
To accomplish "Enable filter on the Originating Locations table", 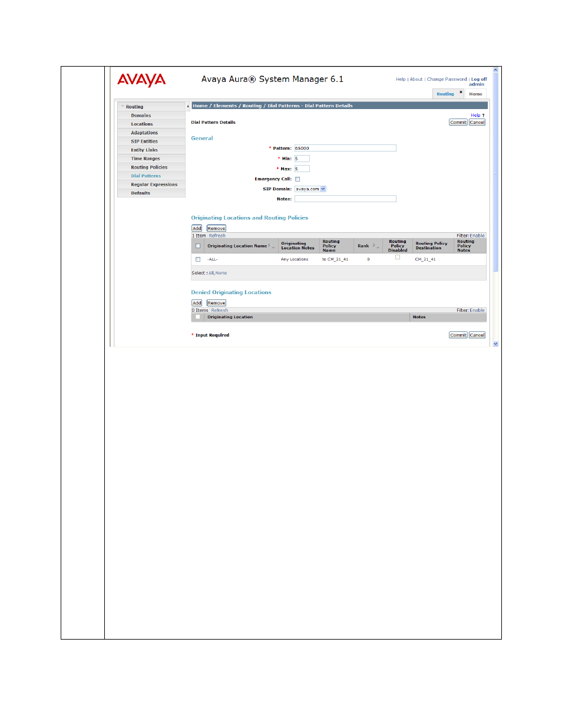I will 477,236.
